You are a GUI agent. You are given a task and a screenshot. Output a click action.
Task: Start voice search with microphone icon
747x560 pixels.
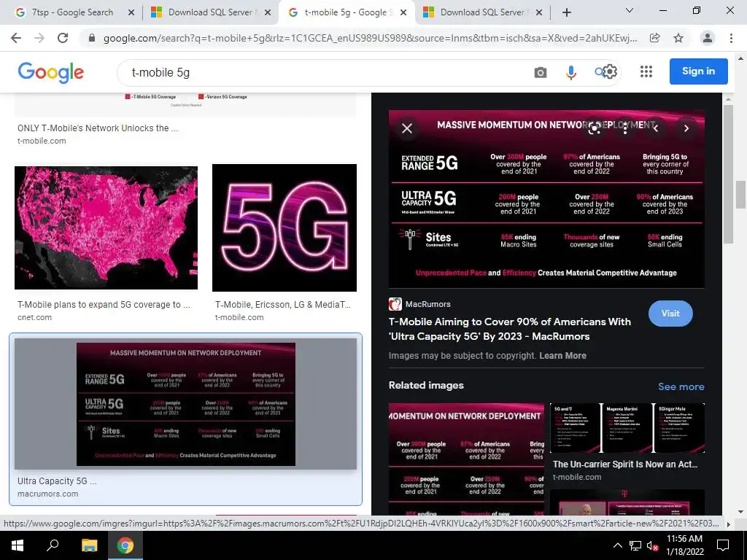[570, 72]
